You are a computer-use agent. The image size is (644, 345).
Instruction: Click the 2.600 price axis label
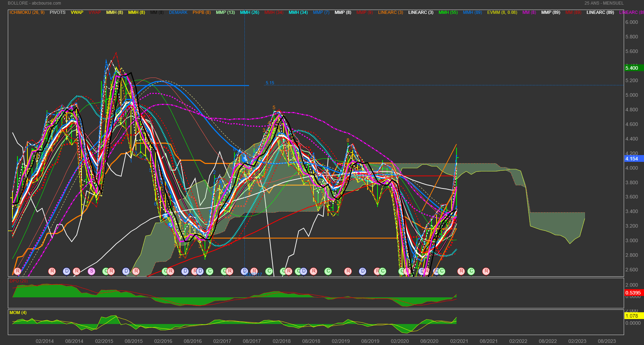[632, 270]
